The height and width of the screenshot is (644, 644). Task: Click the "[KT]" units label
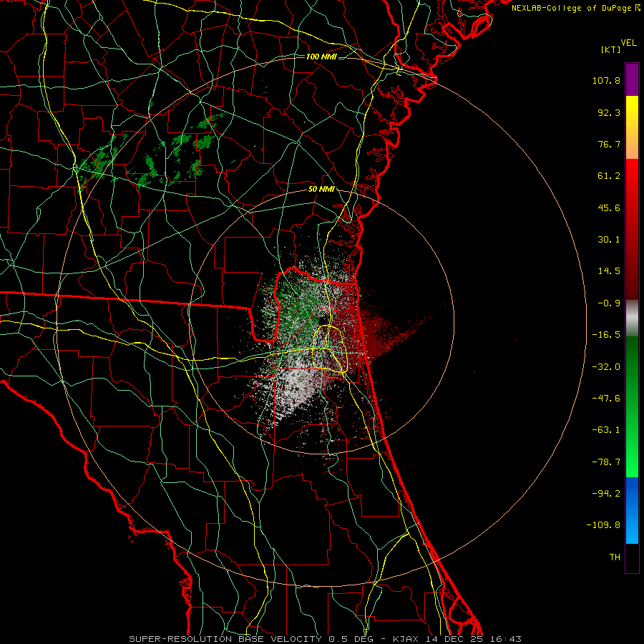[611, 49]
